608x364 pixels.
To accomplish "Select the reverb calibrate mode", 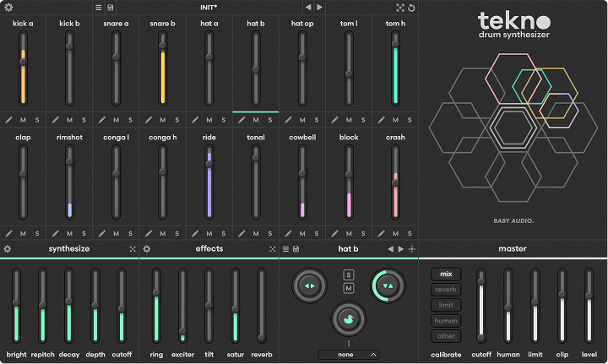I will (x=446, y=290).
